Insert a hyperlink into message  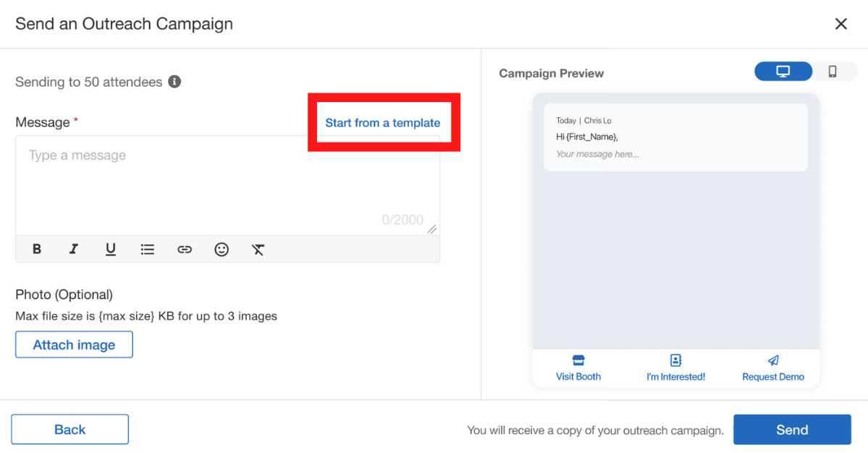tap(185, 249)
